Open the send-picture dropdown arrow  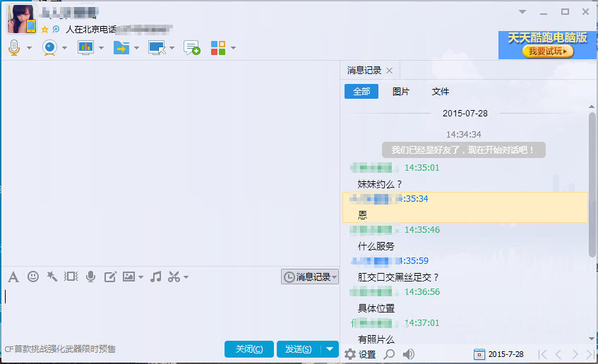tap(140, 277)
